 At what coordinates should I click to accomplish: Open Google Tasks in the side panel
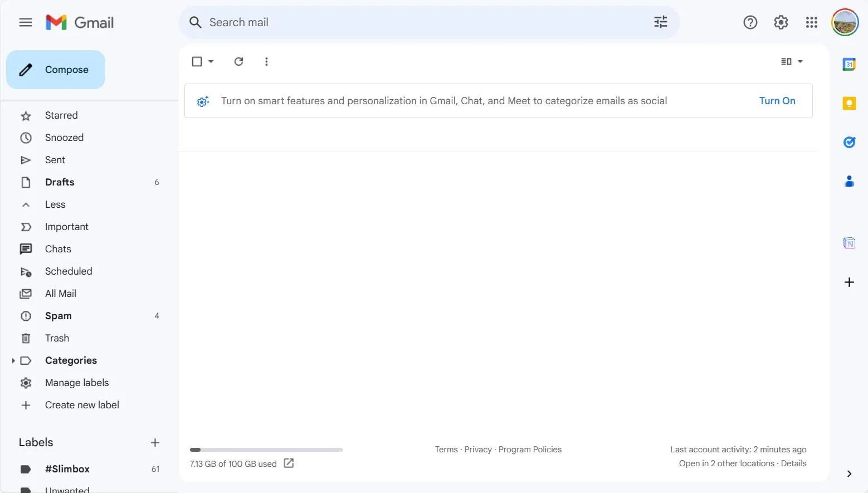(x=849, y=142)
